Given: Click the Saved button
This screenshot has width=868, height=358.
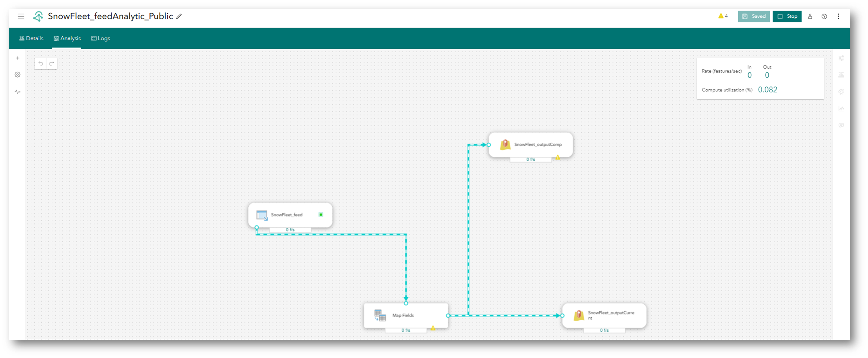Looking at the screenshot, I should pos(754,17).
